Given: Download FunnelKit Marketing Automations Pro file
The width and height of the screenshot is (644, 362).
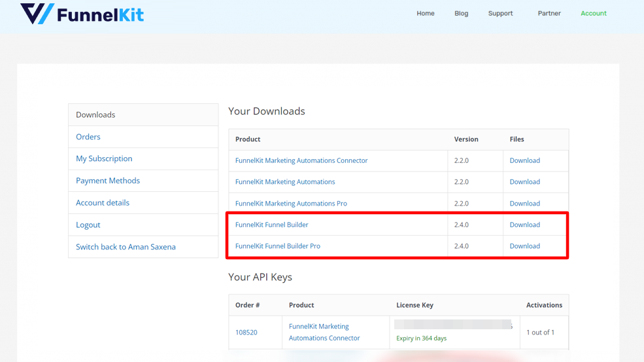Looking at the screenshot, I should 524,204.
